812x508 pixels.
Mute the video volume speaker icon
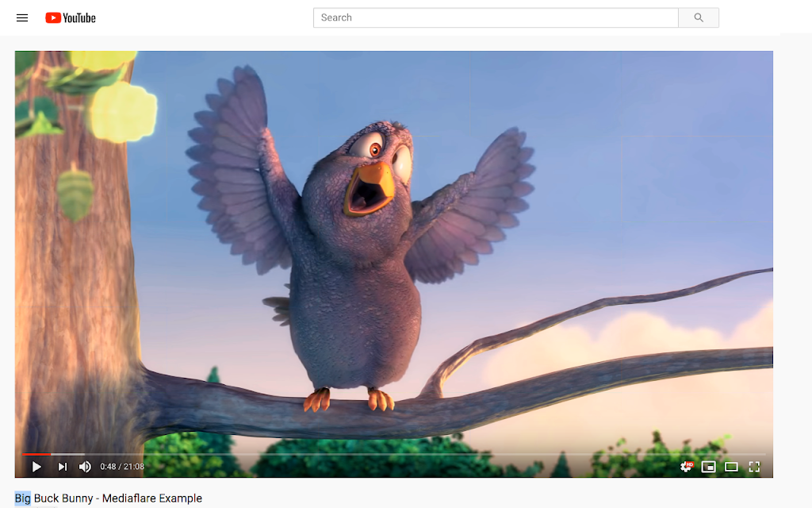pyautogui.click(x=85, y=467)
